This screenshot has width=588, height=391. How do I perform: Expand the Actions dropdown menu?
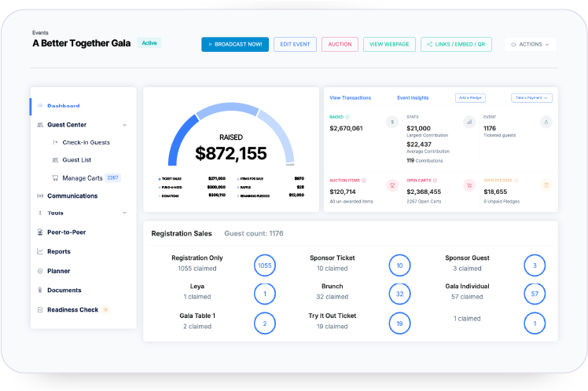click(531, 44)
